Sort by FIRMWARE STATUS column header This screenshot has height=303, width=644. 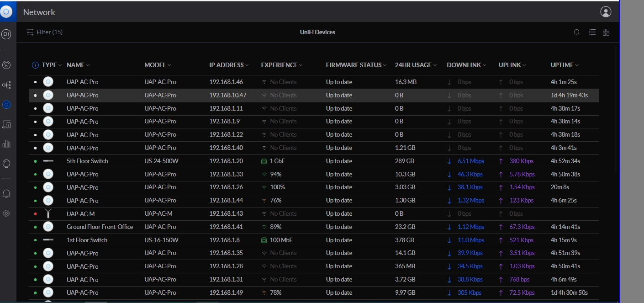[356, 65]
